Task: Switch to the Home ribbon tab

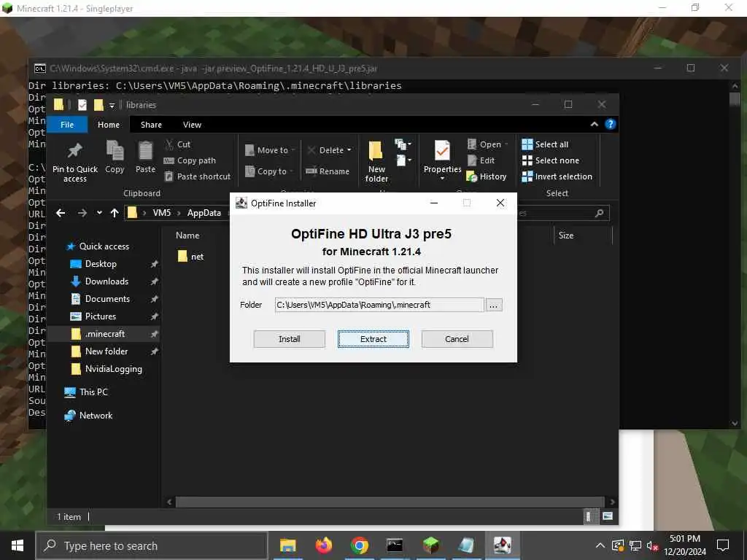Action: pos(109,125)
